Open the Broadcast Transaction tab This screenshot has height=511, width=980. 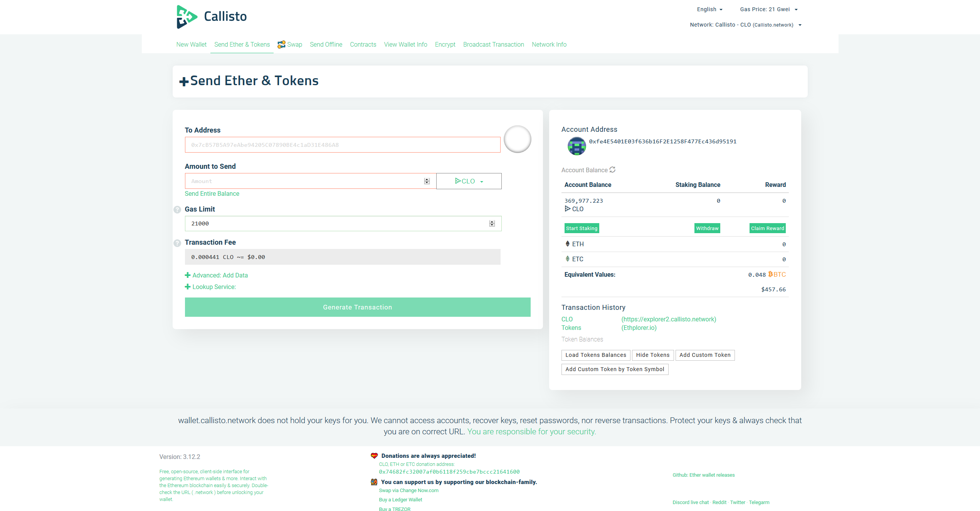pos(494,44)
